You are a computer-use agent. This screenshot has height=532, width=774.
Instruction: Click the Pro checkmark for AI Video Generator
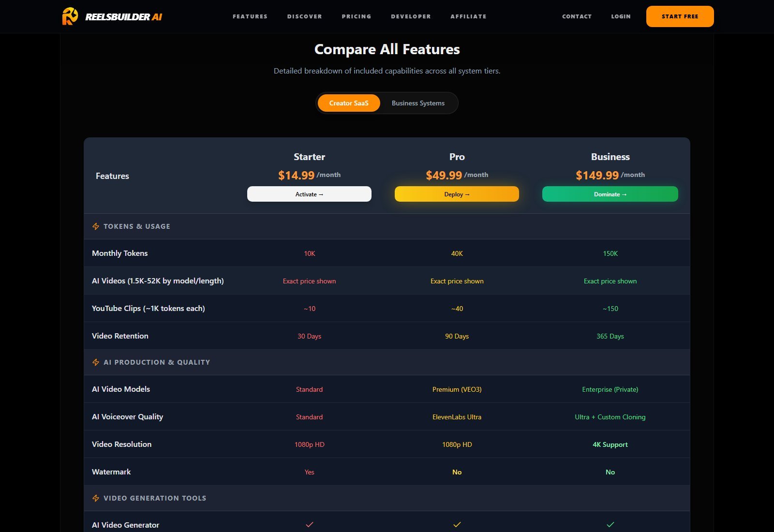(457, 525)
